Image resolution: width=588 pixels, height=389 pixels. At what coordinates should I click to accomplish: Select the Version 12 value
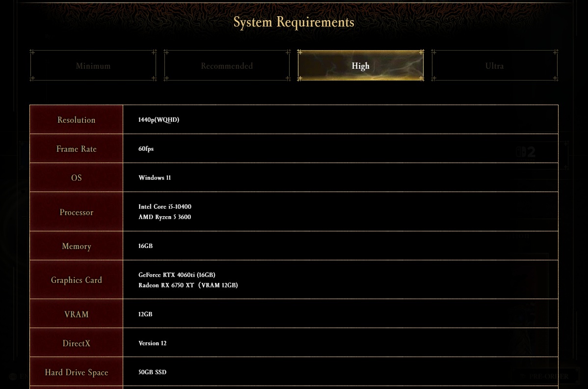(152, 343)
